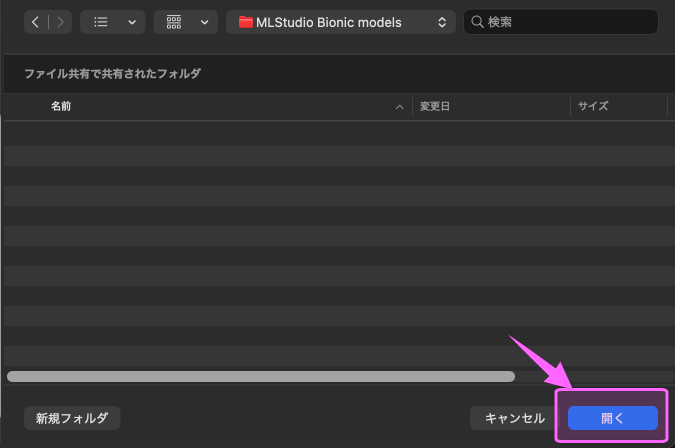Click the magnifying glass search icon

point(477,22)
